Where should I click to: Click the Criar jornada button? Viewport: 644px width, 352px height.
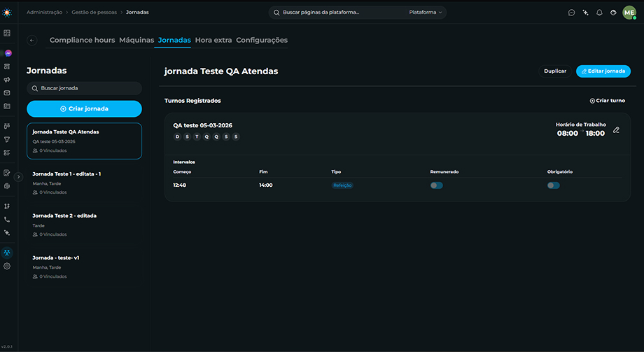pos(84,109)
